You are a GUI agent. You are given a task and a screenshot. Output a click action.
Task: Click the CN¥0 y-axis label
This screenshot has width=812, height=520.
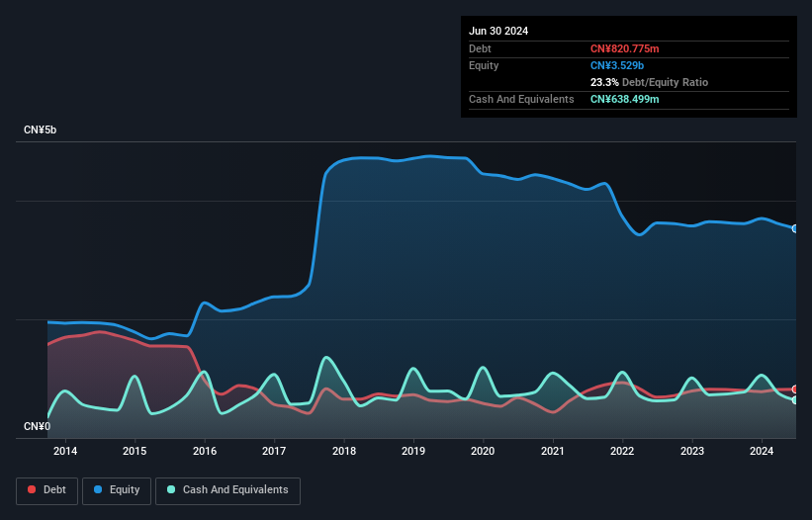coord(37,426)
